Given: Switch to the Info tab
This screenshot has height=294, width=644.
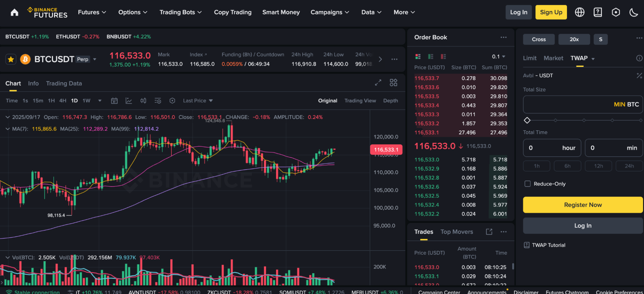Looking at the screenshot, I should (x=33, y=83).
